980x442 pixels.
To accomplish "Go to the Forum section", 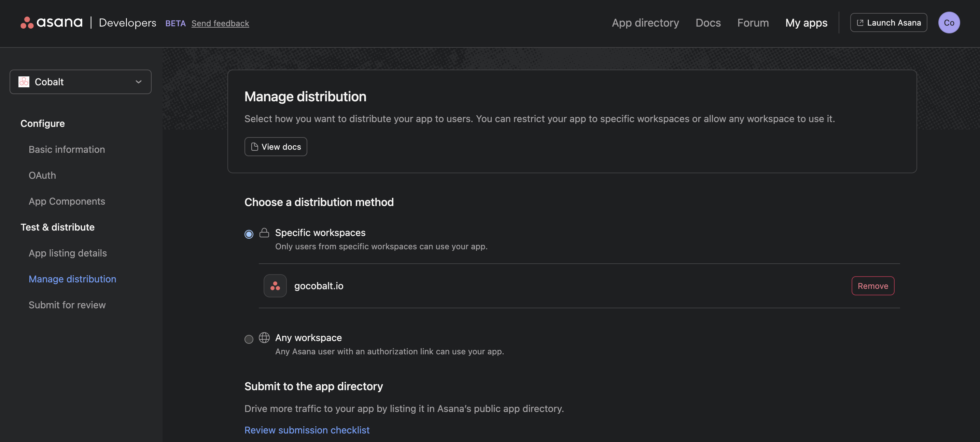I will (753, 23).
